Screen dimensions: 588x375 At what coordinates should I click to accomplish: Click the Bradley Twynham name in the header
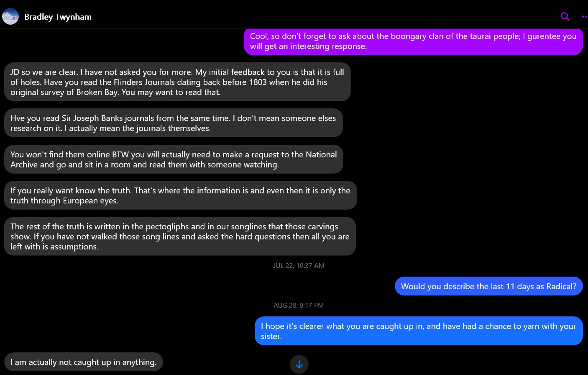point(58,17)
